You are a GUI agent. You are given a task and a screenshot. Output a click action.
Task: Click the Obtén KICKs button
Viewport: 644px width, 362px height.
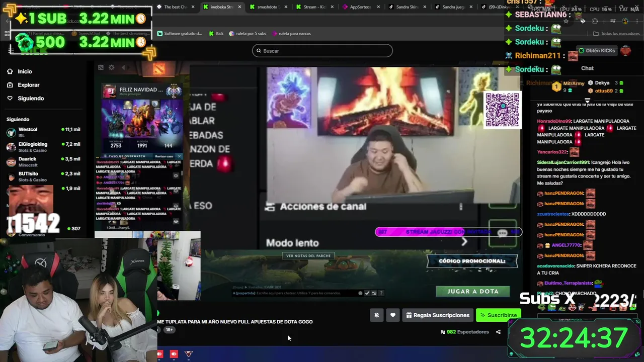597,51
